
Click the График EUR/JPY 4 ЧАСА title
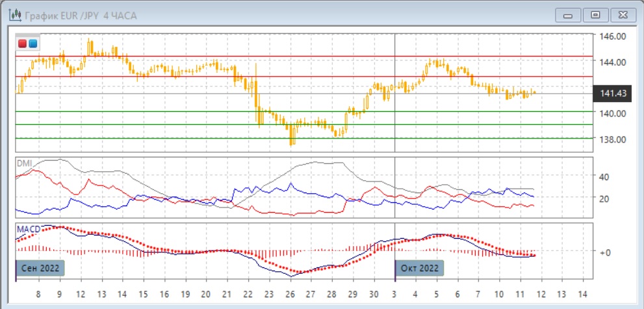81,14
